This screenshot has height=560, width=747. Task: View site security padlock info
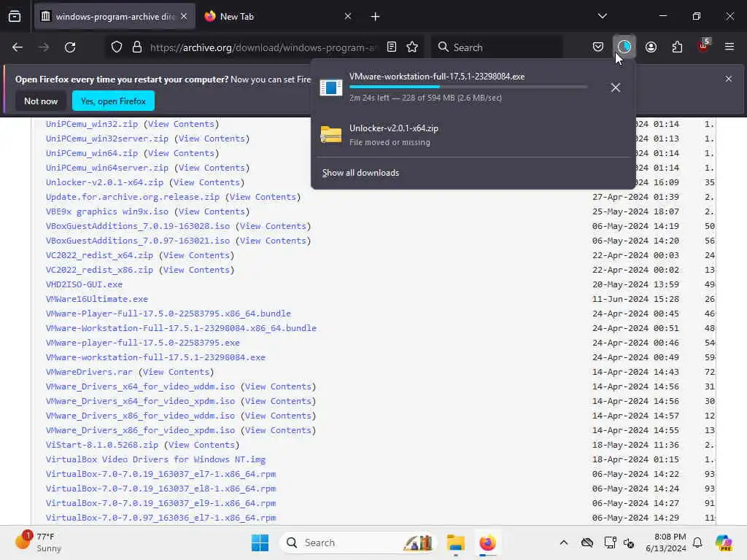137,47
